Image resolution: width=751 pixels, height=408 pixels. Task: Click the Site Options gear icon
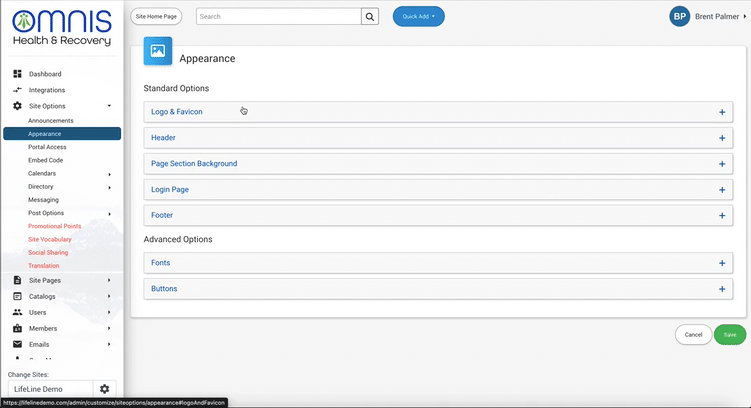(x=17, y=106)
